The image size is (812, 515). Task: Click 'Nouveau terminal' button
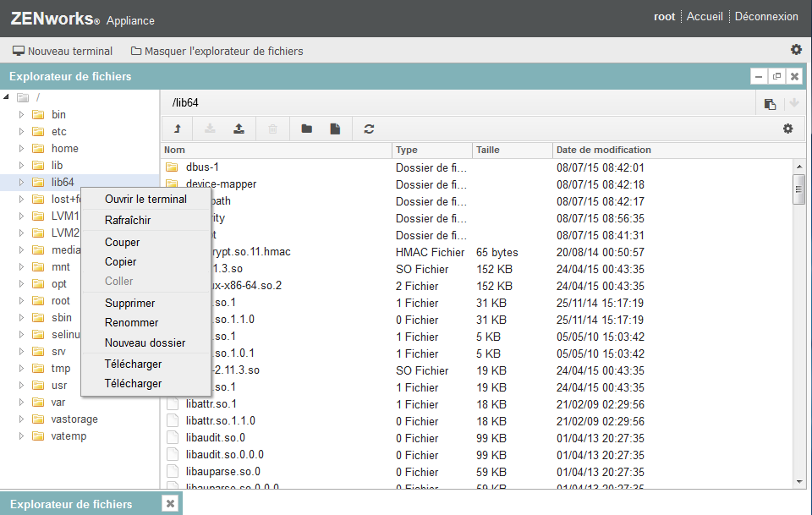point(63,51)
